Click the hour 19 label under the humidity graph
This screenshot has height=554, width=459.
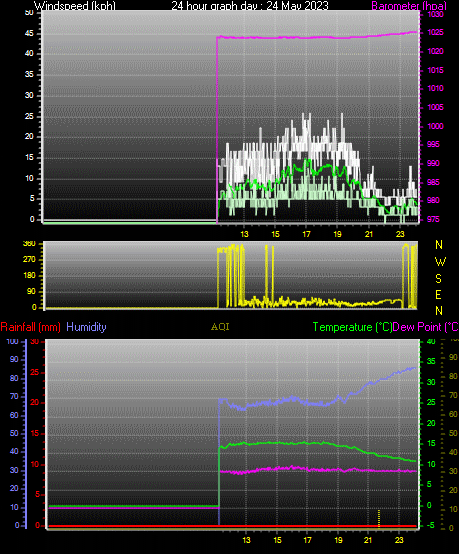(339, 540)
